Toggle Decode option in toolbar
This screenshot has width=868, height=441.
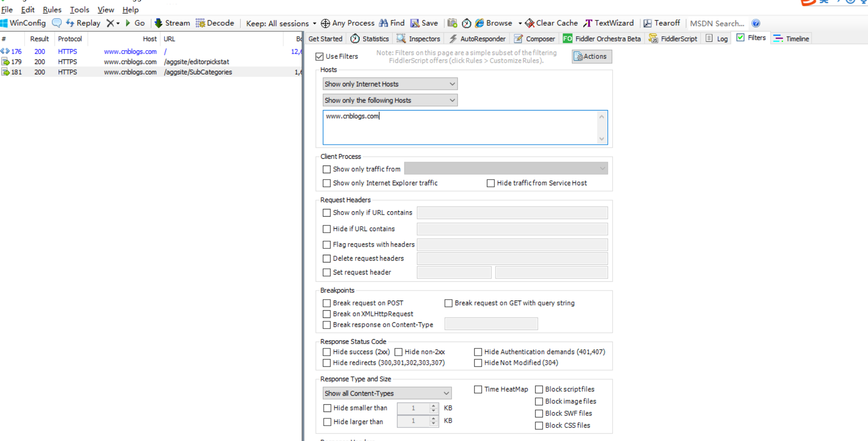coord(215,23)
